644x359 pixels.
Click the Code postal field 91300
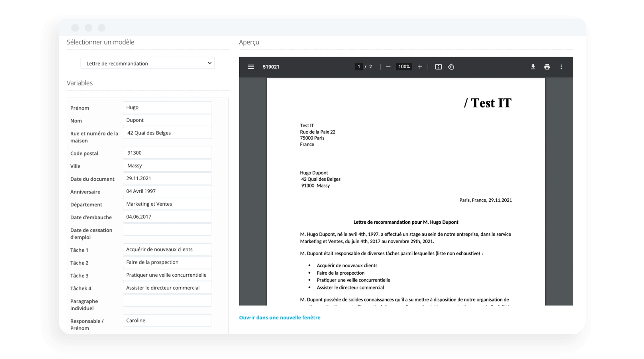pos(167,153)
